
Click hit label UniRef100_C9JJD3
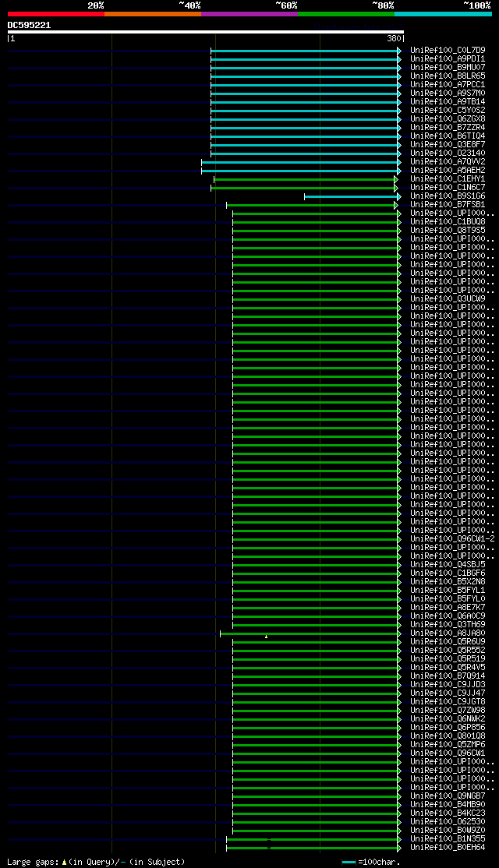(448, 685)
